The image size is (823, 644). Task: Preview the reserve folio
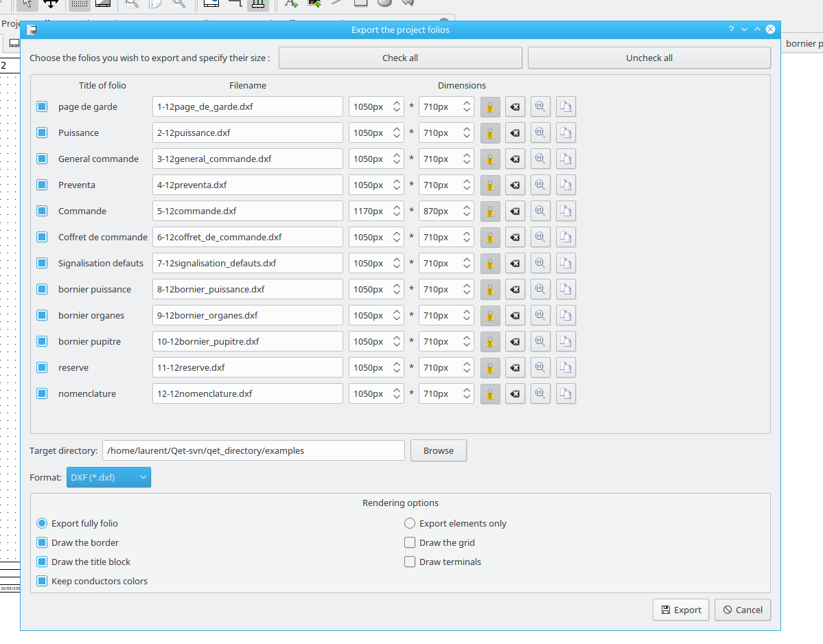pos(540,367)
